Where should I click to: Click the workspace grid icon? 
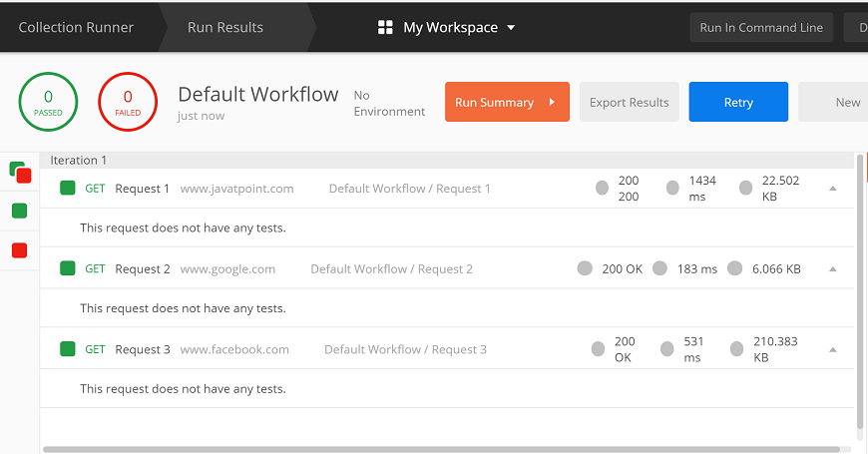click(x=385, y=27)
